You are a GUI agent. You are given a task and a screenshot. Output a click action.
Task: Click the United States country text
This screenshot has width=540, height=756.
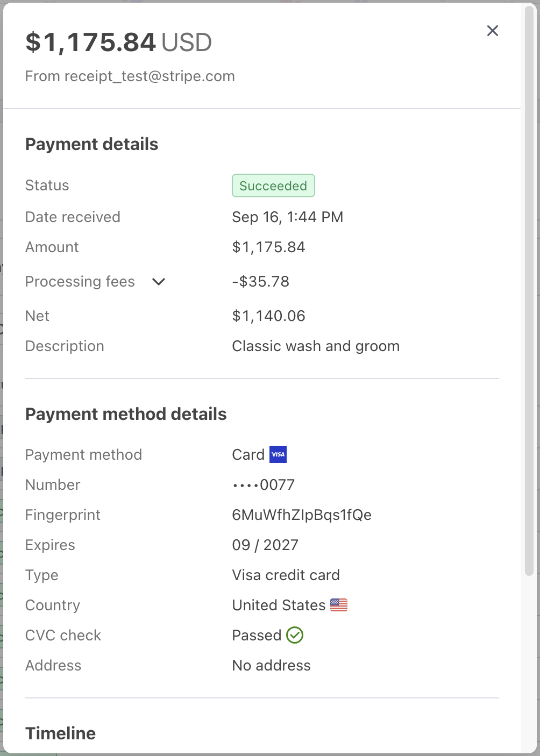(279, 605)
